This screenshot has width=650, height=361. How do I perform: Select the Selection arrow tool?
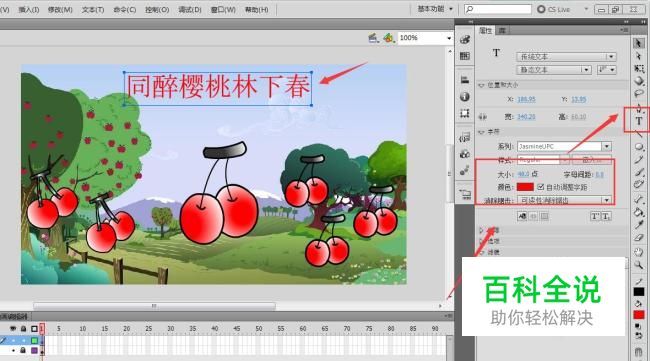tap(639, 44)
